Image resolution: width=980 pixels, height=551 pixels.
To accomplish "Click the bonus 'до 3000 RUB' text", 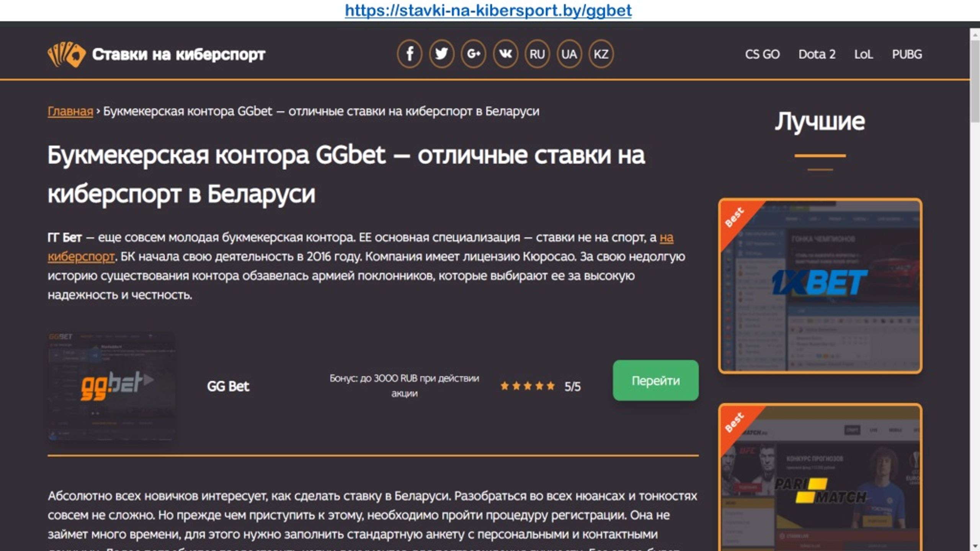I will click(404, 386).
